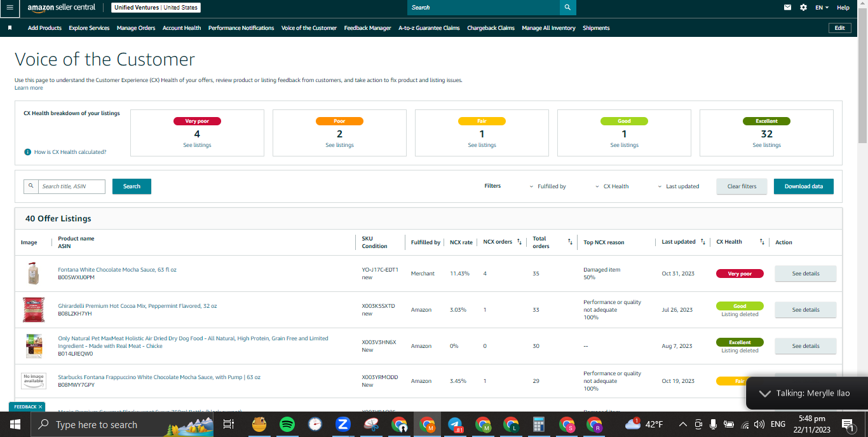Click the teal Search button
868x437 pixels.
132,186
